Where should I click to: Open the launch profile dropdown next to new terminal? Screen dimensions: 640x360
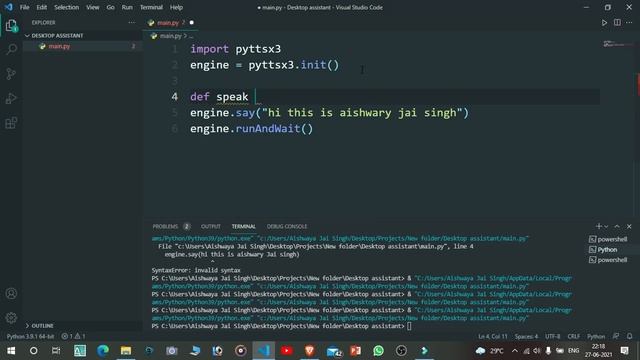click(606, 226)
